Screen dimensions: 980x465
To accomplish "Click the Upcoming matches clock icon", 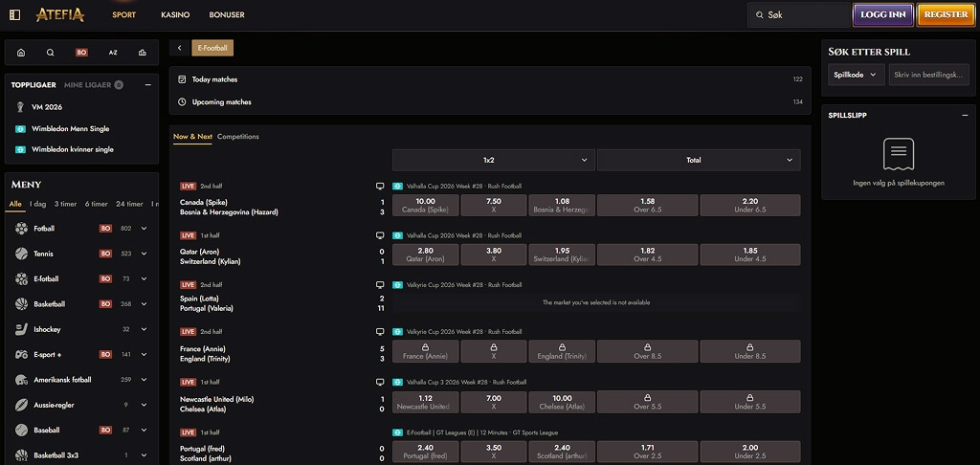I will pos(182,101).
